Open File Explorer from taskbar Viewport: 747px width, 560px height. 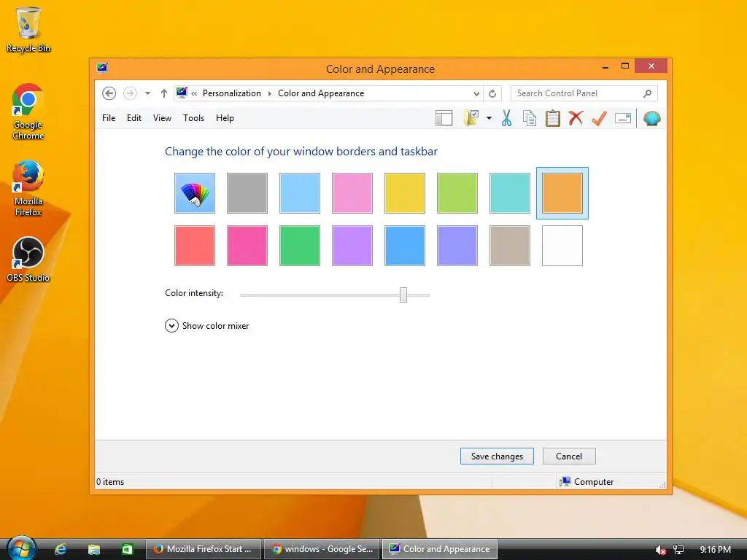click(94, 549)
